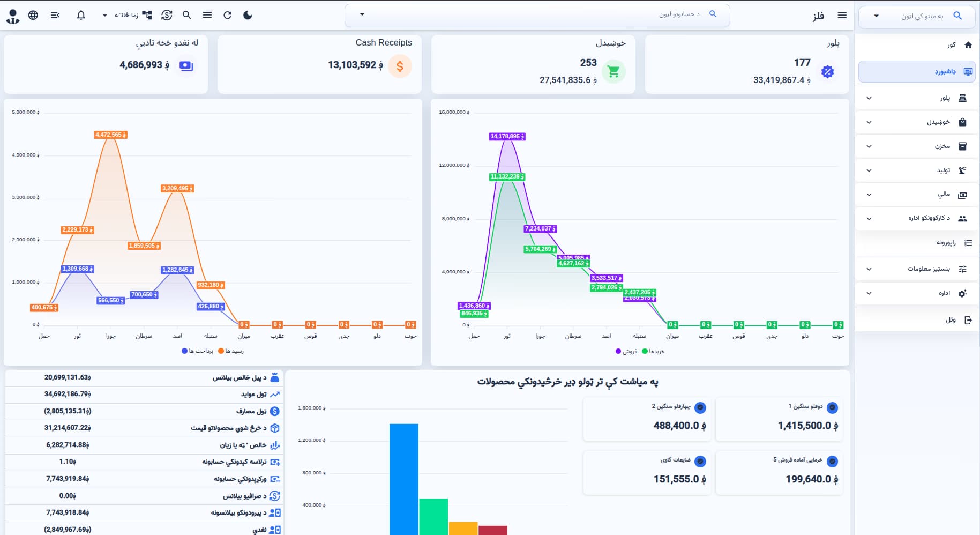
Task: Open the user profile avatar icon
Action: (x=13, y=16)
